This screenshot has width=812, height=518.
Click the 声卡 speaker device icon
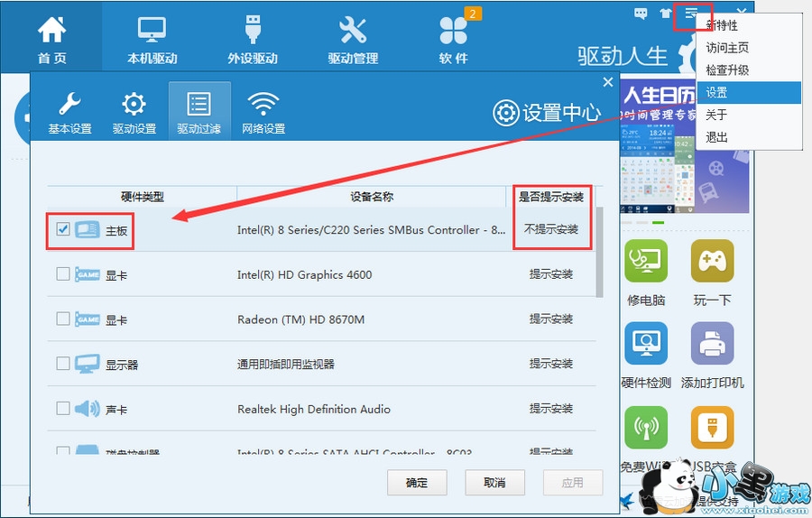88,409
